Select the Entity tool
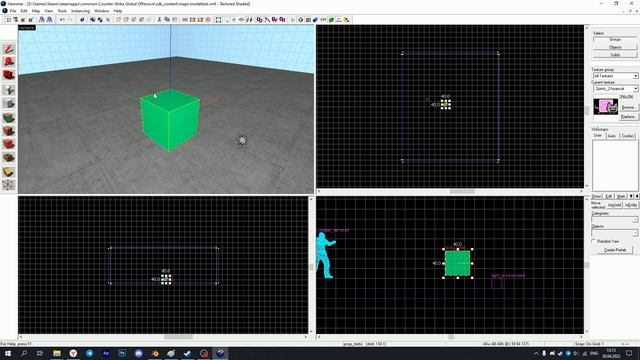Image resolution: width=640 pixels, height=360 pixels. [9, 90]
